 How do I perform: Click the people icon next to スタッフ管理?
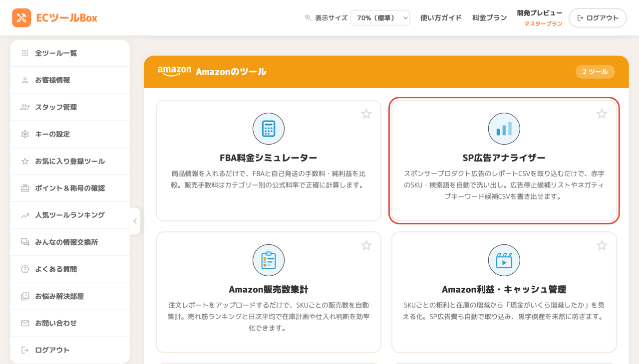(x=25, y=107)
